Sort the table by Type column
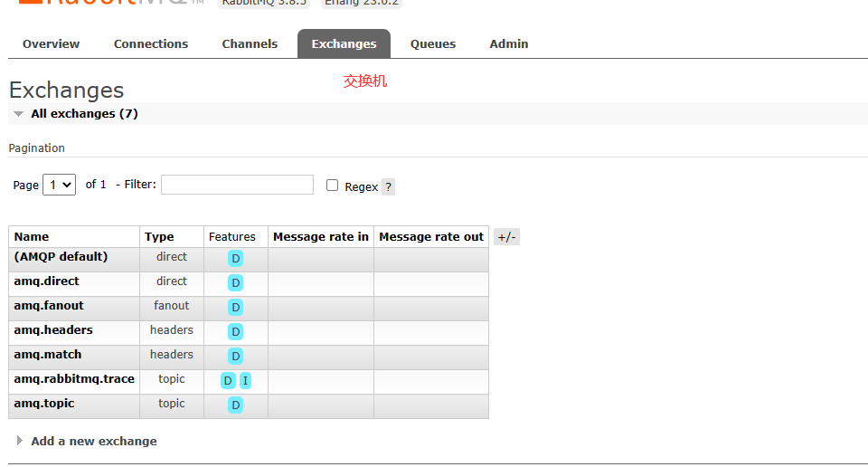The image size is (868, 467). (159, 236)
